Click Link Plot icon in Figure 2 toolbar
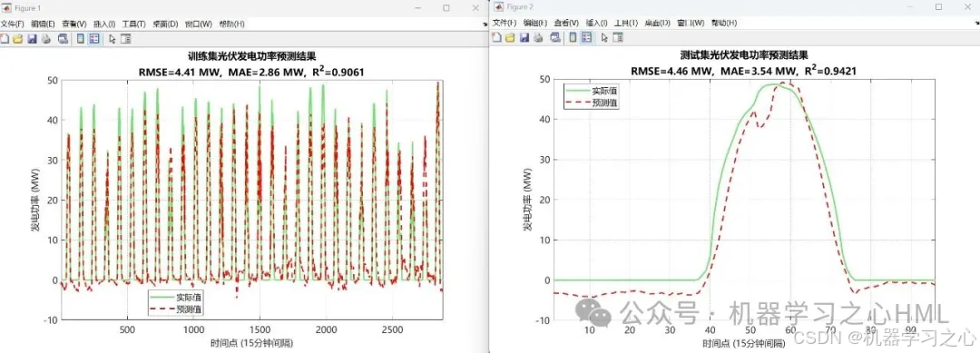 (555, 37)
